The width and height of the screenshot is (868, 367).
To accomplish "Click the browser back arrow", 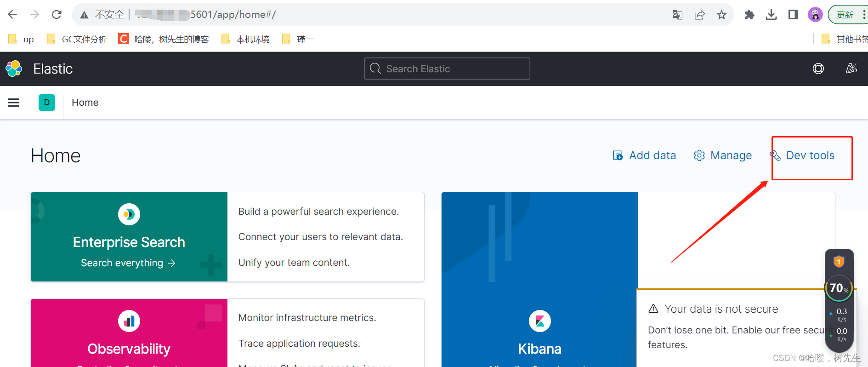I will coord(12,15).
